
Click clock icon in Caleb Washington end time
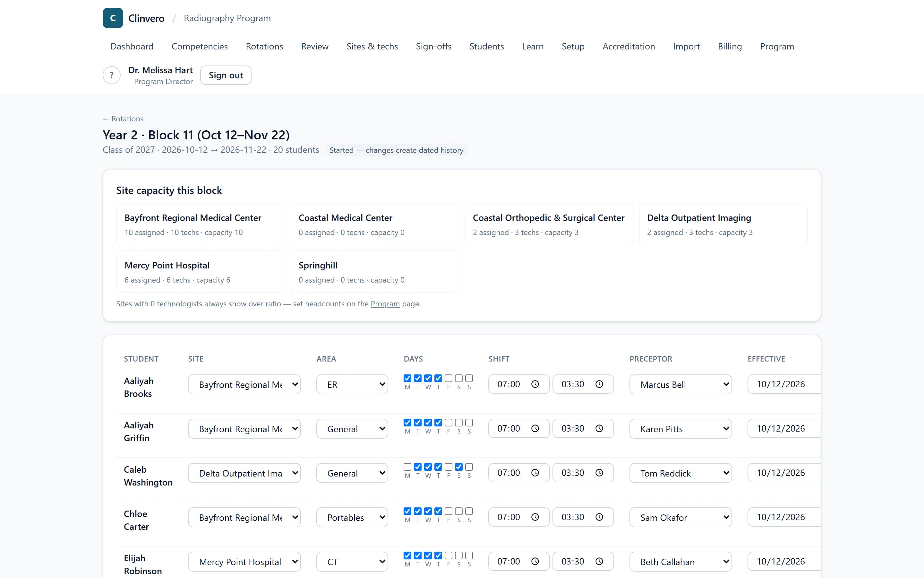coord(599,473)
